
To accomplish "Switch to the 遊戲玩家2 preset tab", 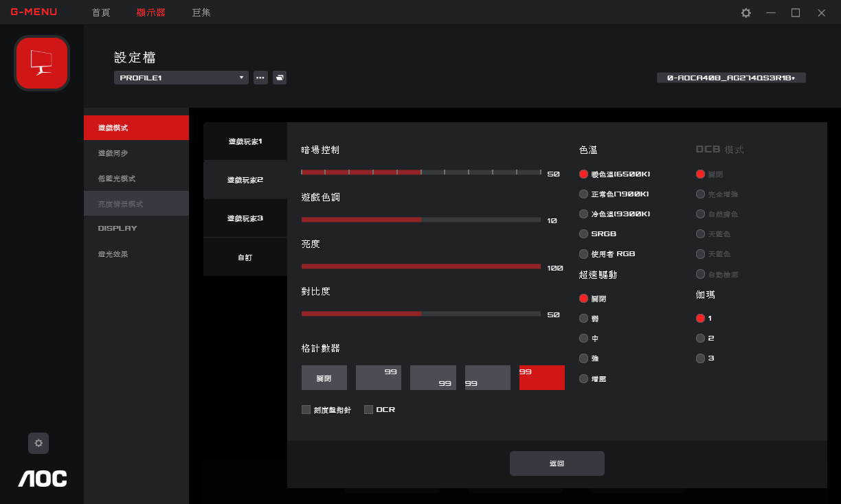I will [245, 180].
